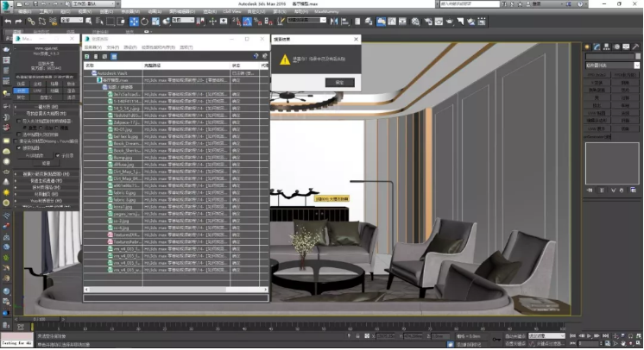Toggle the checkbox above the radio options
Screen dimensions: 644x350
coord(21,122)
